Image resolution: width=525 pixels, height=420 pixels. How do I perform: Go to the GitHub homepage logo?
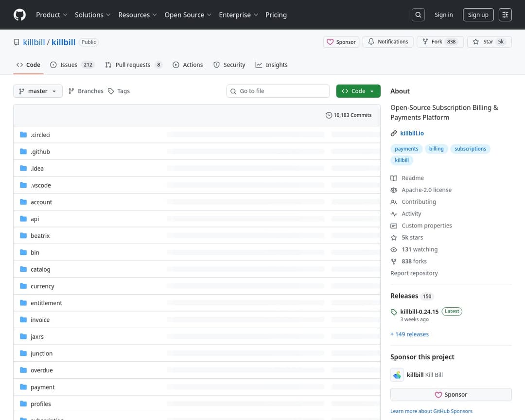[20, 15]
